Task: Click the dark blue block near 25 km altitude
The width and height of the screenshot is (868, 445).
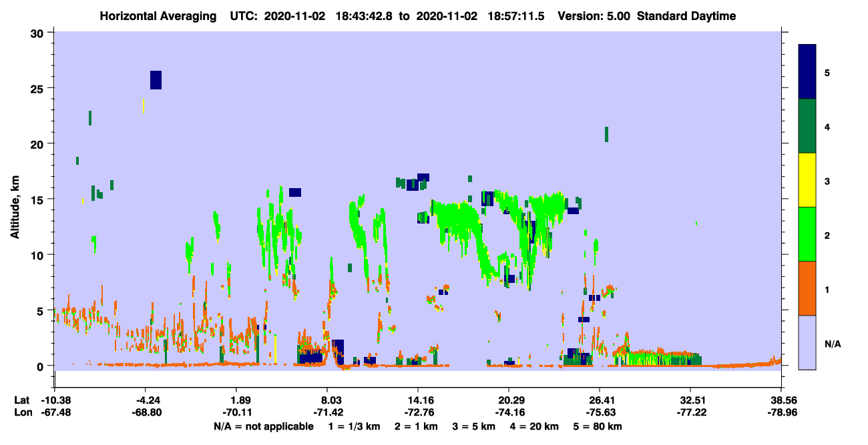Action: 156,79
